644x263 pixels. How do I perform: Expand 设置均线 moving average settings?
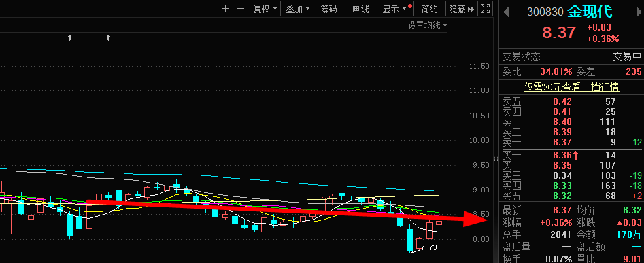click(427, 25)
